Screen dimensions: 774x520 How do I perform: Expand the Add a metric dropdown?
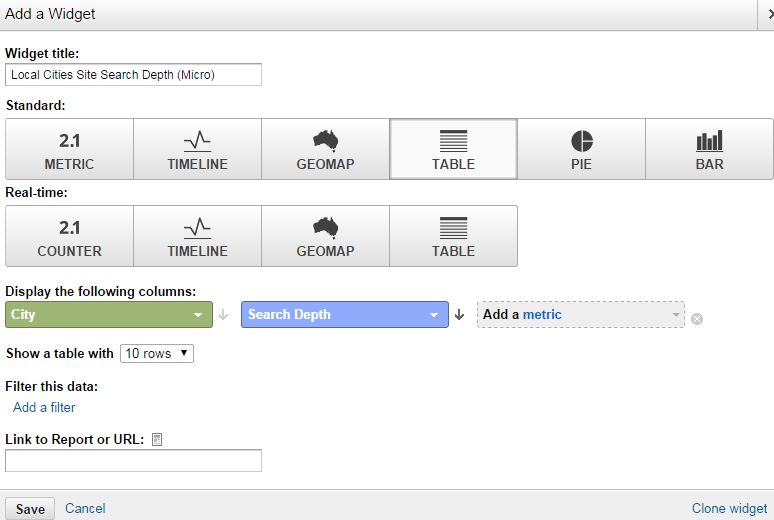click(580, 315)
